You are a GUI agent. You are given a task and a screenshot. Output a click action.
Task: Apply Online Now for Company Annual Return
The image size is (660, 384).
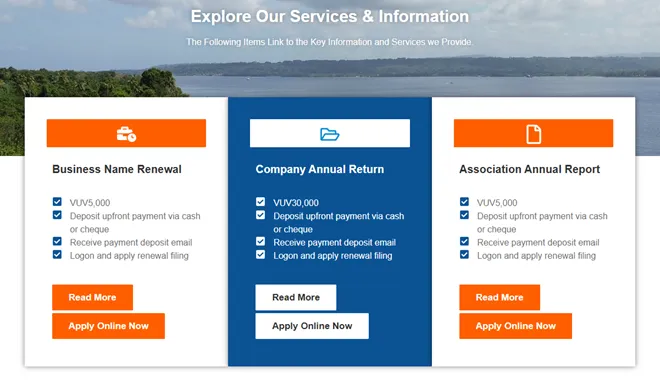312,326
